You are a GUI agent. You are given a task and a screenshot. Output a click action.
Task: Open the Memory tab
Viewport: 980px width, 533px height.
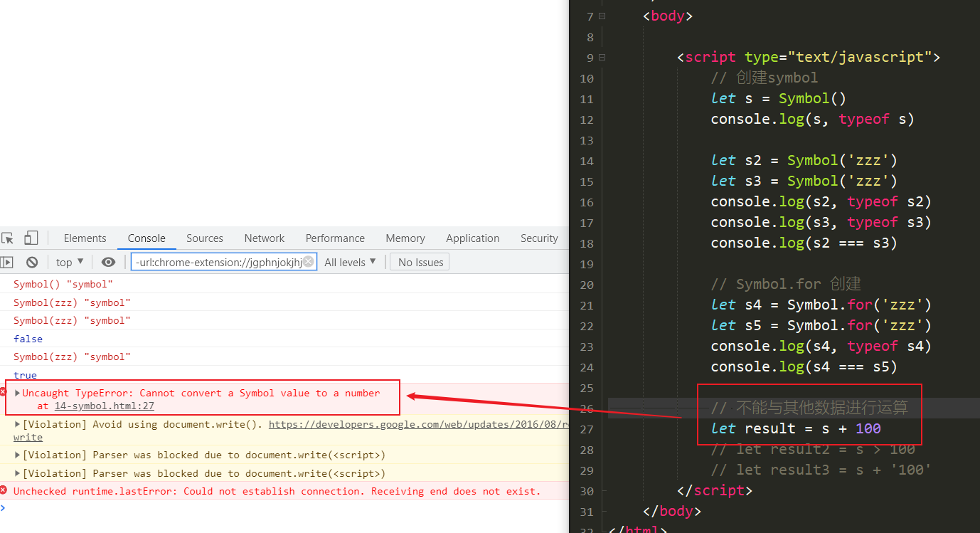[405, 238]
